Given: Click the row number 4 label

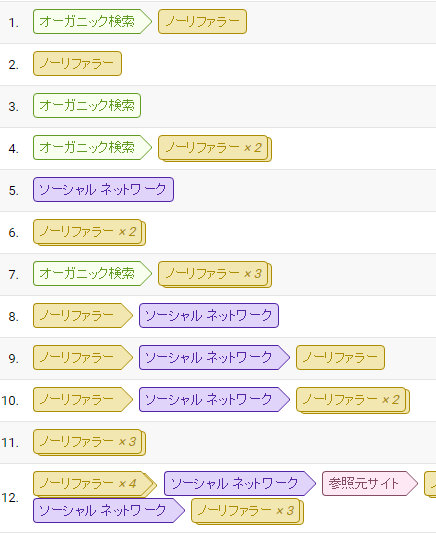Looking at the screenshot, I should click(x=14, y=149).
